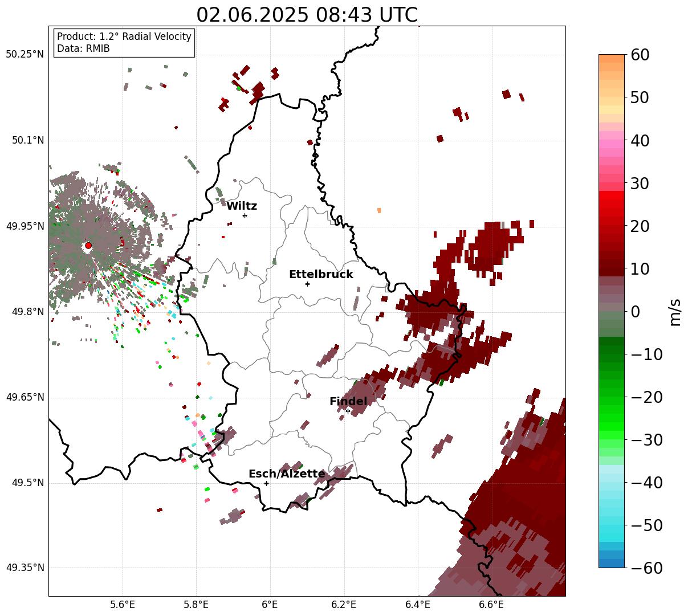Click the 49.5°N latitude label
Viewport: 688px width, 616px height.
tap(27, 483)
